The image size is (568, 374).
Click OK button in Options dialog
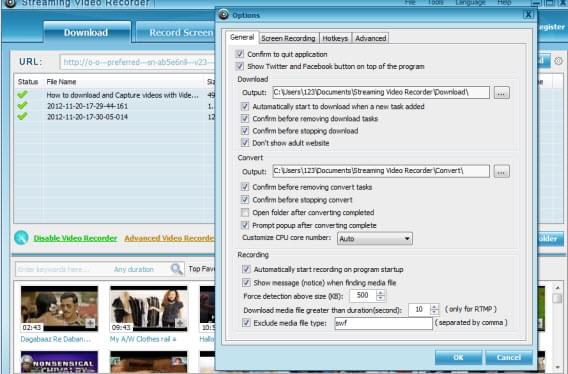[458, 358]
